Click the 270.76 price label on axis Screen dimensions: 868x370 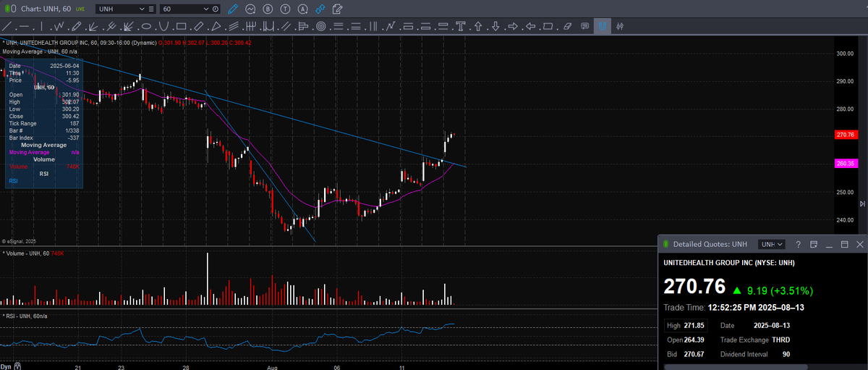846,135
